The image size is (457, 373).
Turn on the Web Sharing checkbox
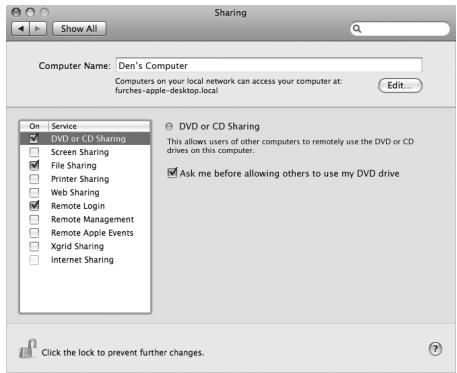tap(34, 192)
